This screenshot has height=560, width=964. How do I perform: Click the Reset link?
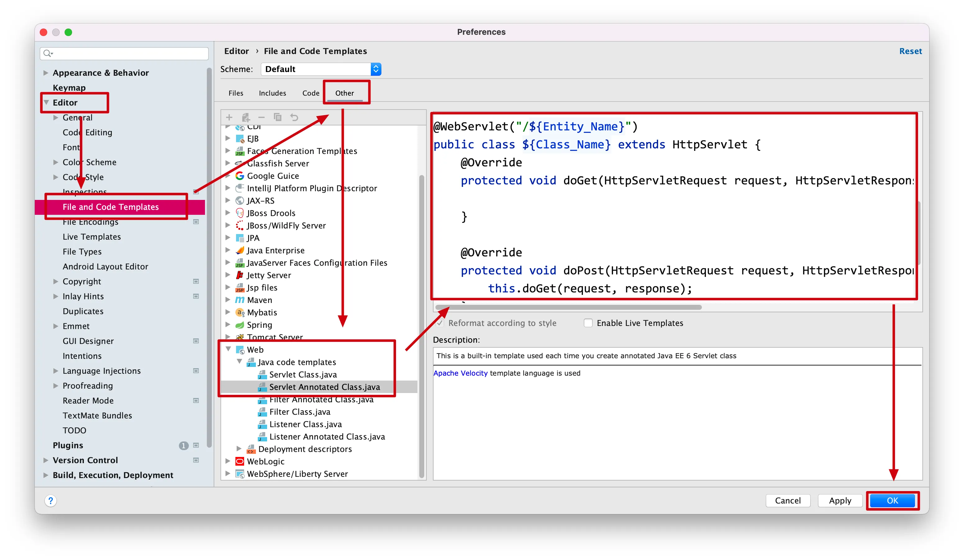click(911, 51)
